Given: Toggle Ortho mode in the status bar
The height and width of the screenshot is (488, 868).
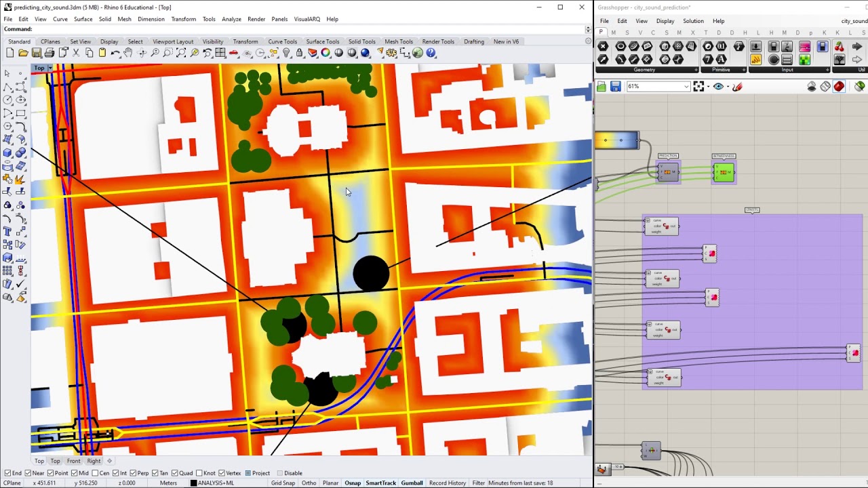Looking at the screenshot, I should click(x=309, y=483).
